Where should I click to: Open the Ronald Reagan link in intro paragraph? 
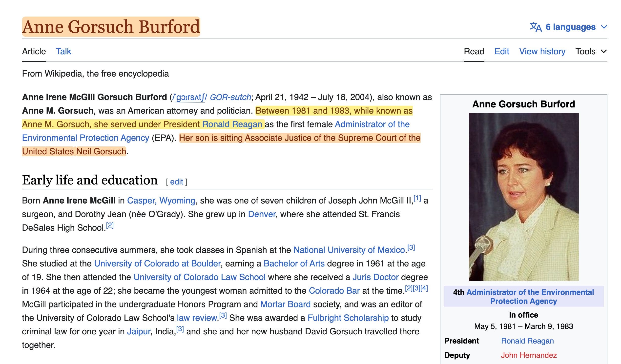coord(232,124)
